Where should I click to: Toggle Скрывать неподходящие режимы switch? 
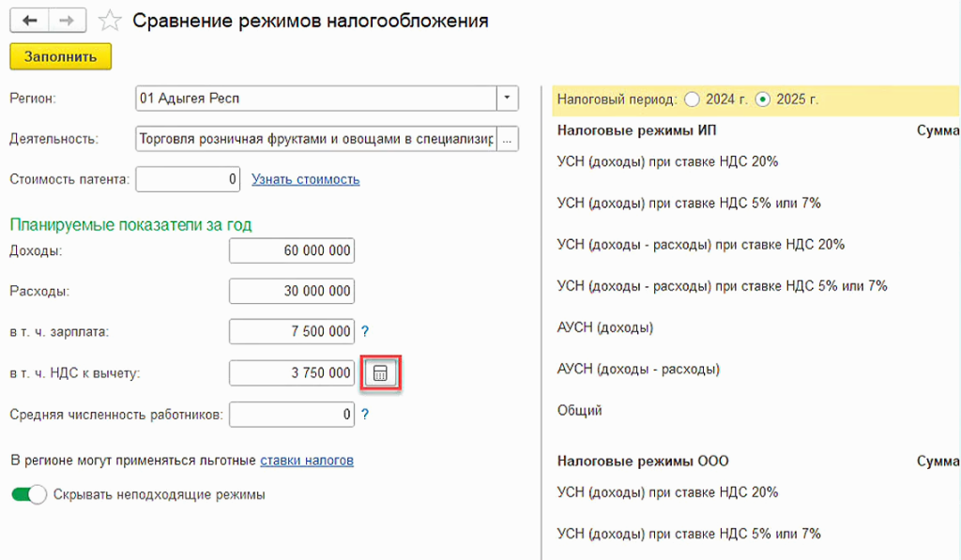coord(29,494)
